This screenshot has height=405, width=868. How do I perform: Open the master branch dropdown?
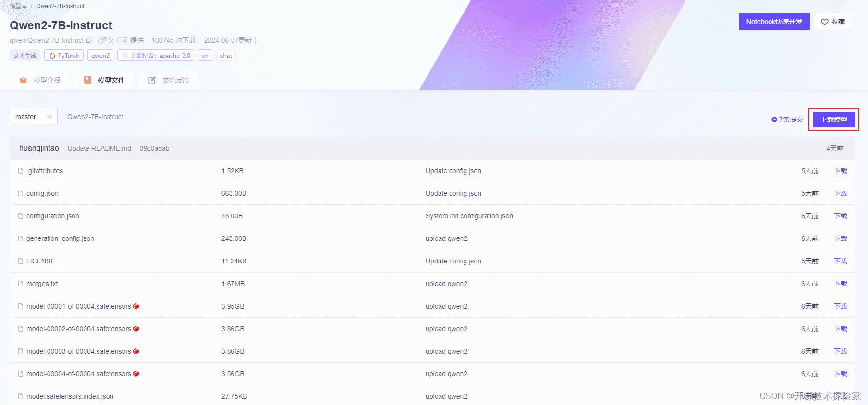pos(34,117)
